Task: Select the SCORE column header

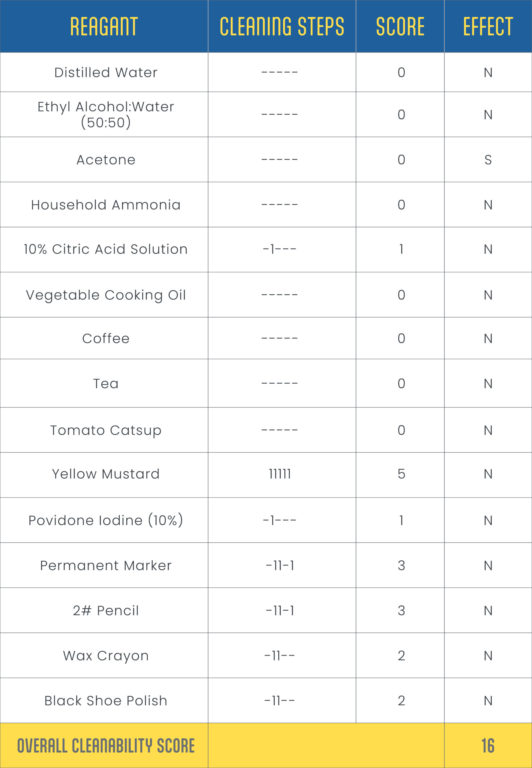Action: (x=400, y=26)
